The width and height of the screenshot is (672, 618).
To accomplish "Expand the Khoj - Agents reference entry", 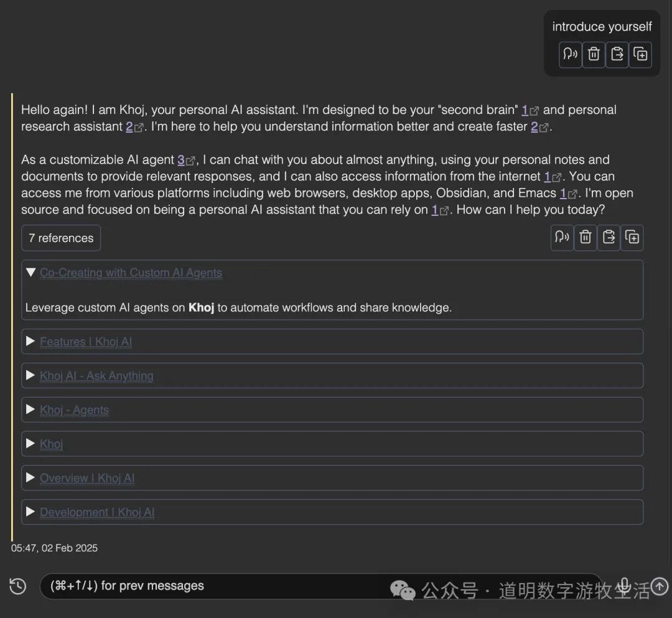I will (x=30, y=409).
